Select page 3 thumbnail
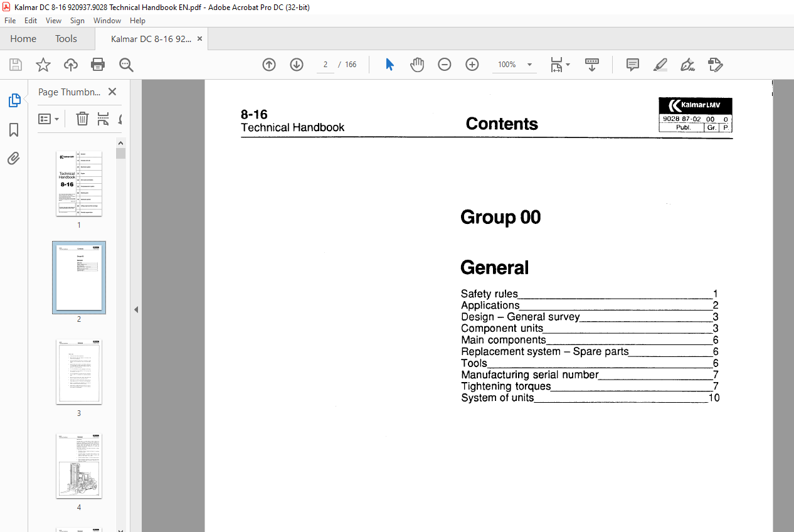 (79, 372)
